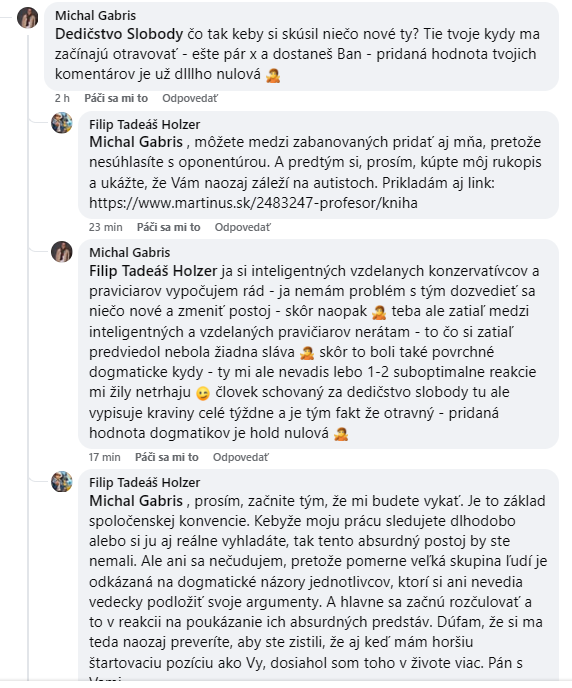Click the 2 h timestamp
Screen dimensions: 572x688
pyautogui.click(x=62, y=98)
